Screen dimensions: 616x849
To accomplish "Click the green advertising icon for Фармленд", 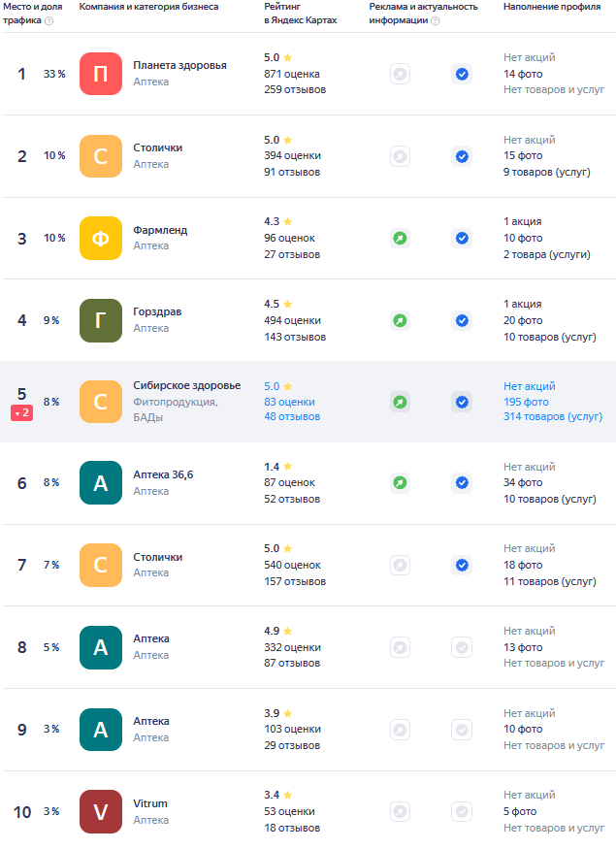I will tap(400, 239).
